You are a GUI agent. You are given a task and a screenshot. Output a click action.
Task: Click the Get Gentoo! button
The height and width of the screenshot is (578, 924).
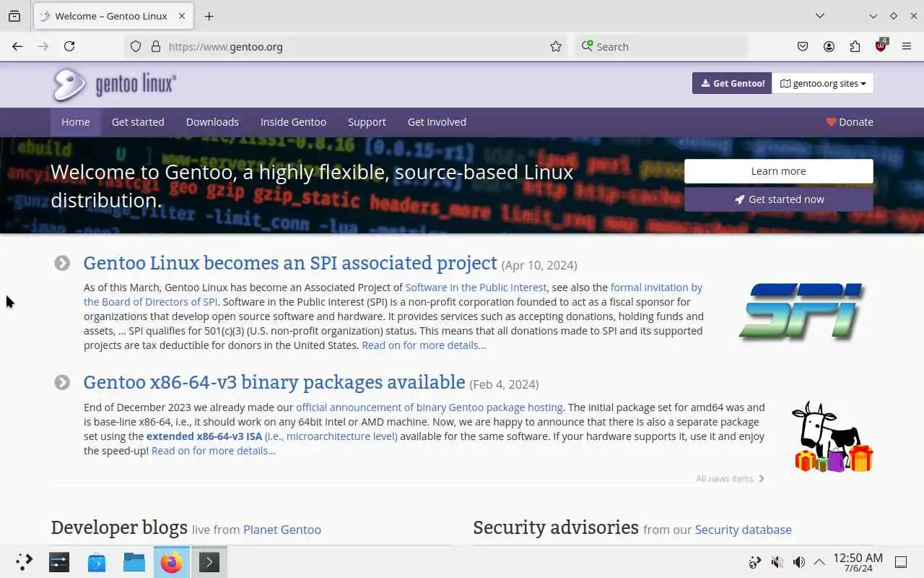[x=732, y=83]
